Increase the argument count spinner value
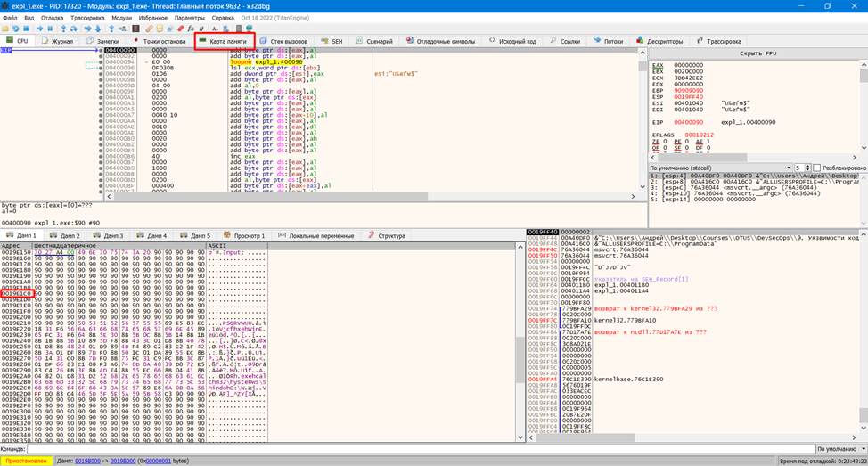Image resolution: width=868 pixels, height=466 pixels. point(809,166)
